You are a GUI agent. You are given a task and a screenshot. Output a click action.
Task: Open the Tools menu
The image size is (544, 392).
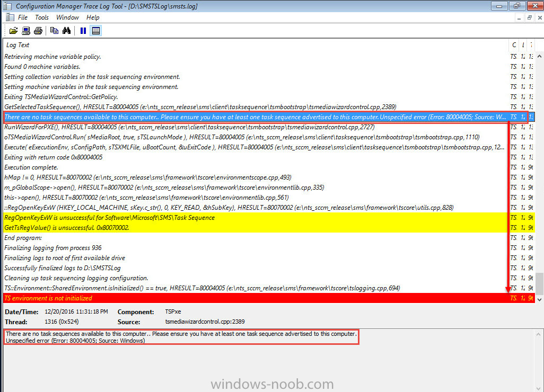tap(42, 17)
